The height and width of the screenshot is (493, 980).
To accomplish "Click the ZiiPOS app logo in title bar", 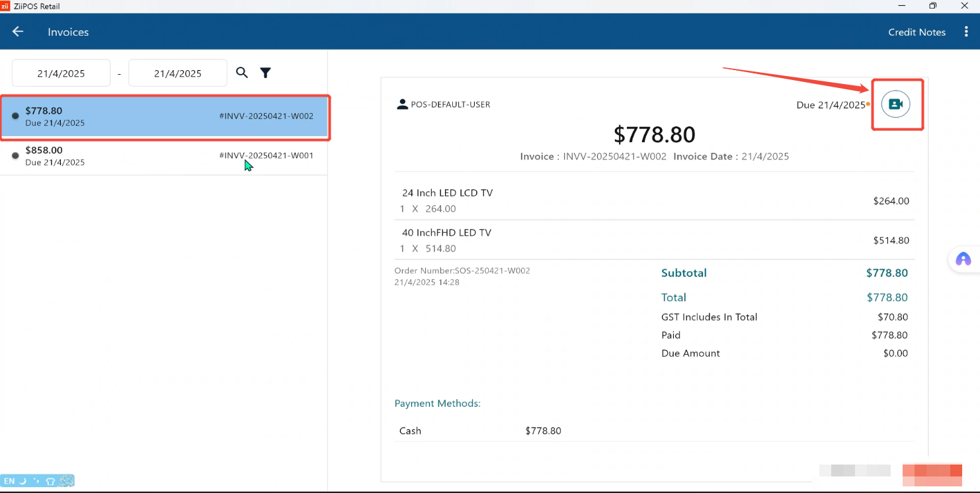I will coord(5,6).
